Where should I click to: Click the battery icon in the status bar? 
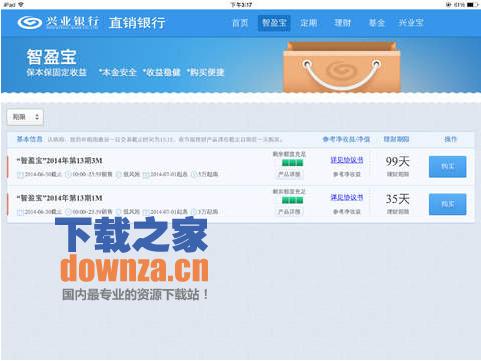472,5
